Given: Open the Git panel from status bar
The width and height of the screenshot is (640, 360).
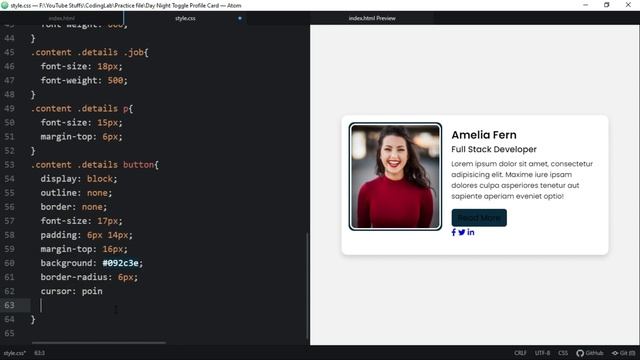Looking at the screenshot, I should (x=623, y=353).
